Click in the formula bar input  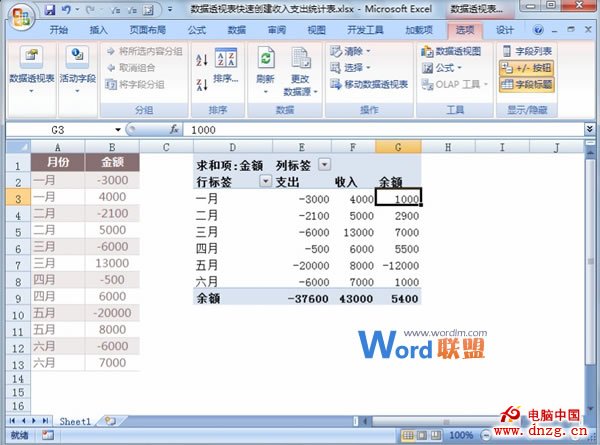[x=383, y=130]
